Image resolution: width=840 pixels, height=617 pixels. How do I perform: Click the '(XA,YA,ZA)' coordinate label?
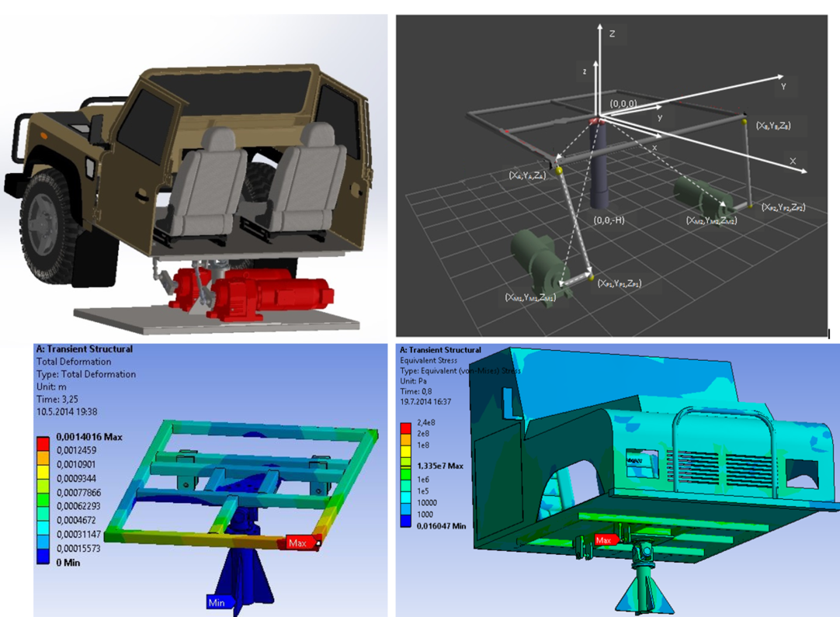[527, 175]
